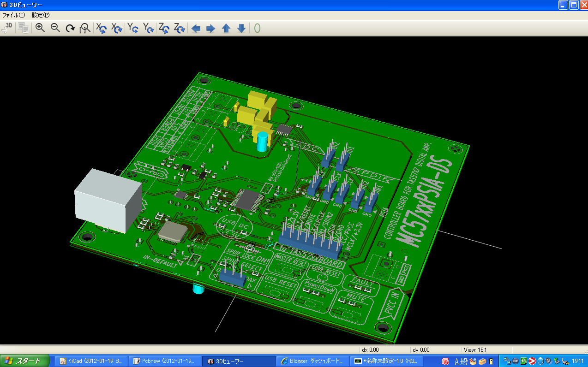Click the IME toolbox icon in language bar

point(482,361)
